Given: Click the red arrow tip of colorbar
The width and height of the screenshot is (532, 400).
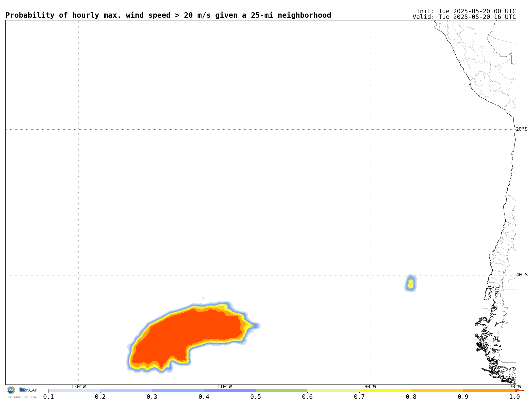Looking at the screenshot, I should click(x=519, y=390).
